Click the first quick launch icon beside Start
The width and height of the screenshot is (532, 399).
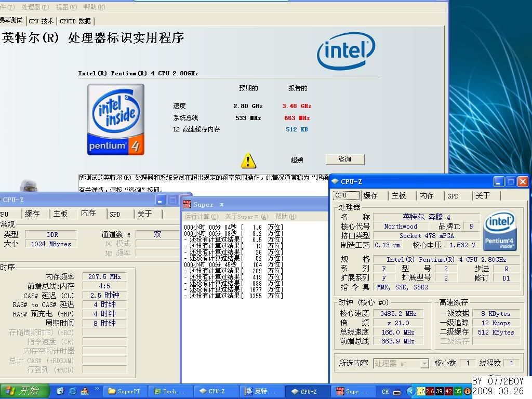point(60,391)
